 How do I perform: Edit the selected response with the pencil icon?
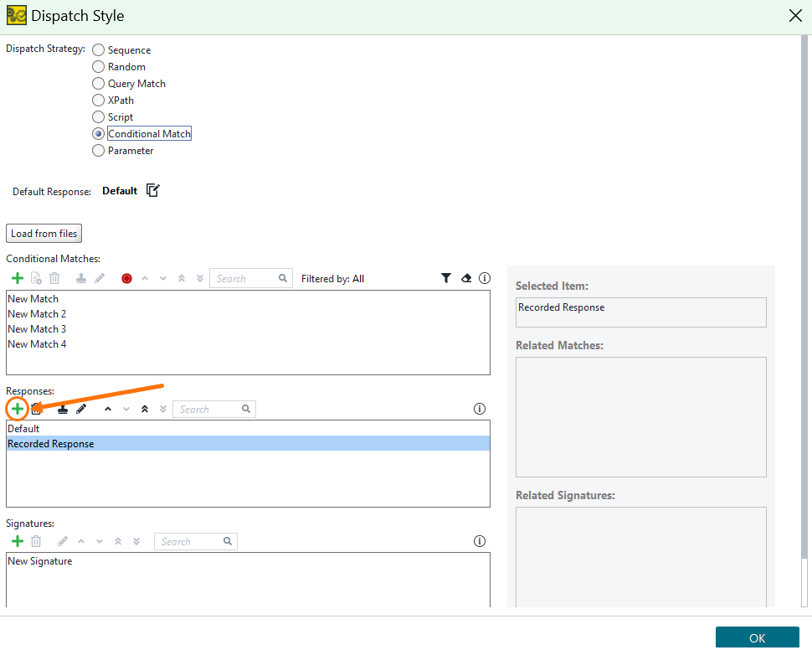[81, 409]
